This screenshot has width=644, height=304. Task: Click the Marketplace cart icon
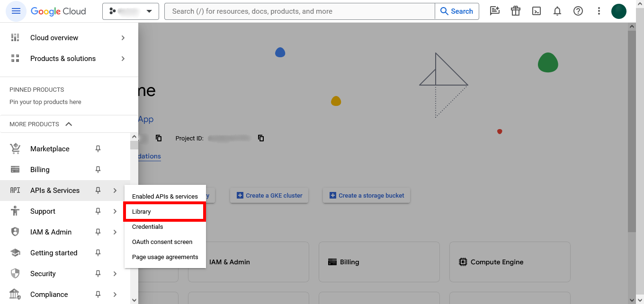[x=15, y=149]
